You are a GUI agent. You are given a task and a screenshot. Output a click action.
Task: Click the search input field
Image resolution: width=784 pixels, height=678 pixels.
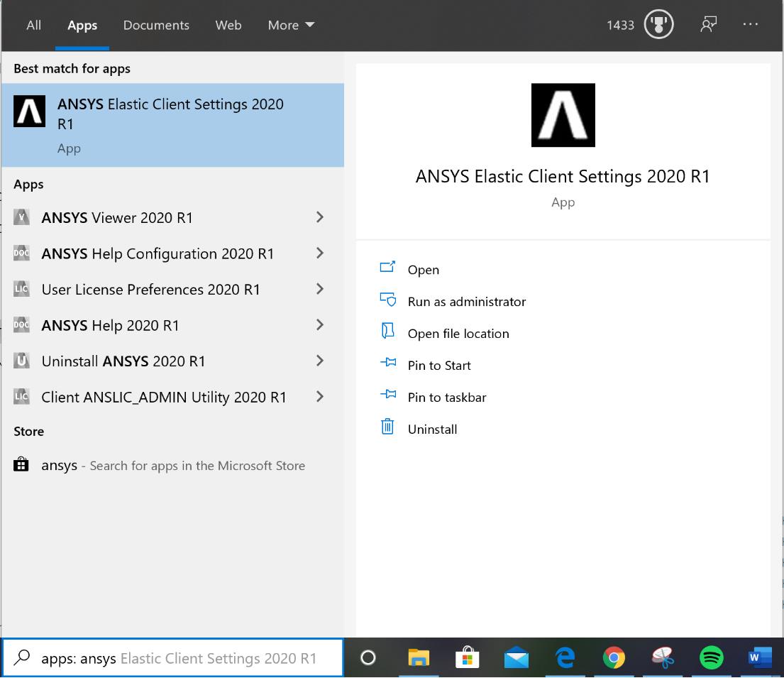174,657
